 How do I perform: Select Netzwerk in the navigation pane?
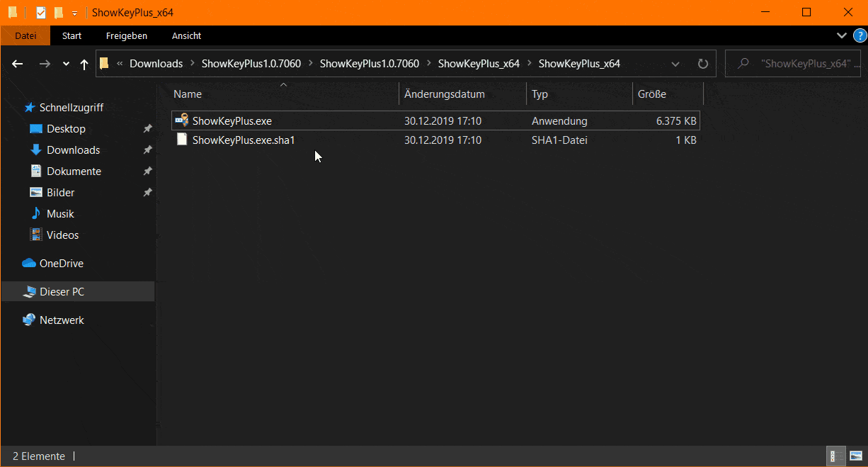coord(62,320)
